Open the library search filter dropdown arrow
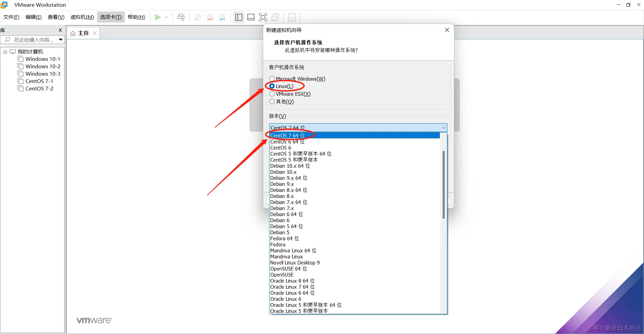The width and height of the screenshot is (644, 334). [x=61, y=40]
